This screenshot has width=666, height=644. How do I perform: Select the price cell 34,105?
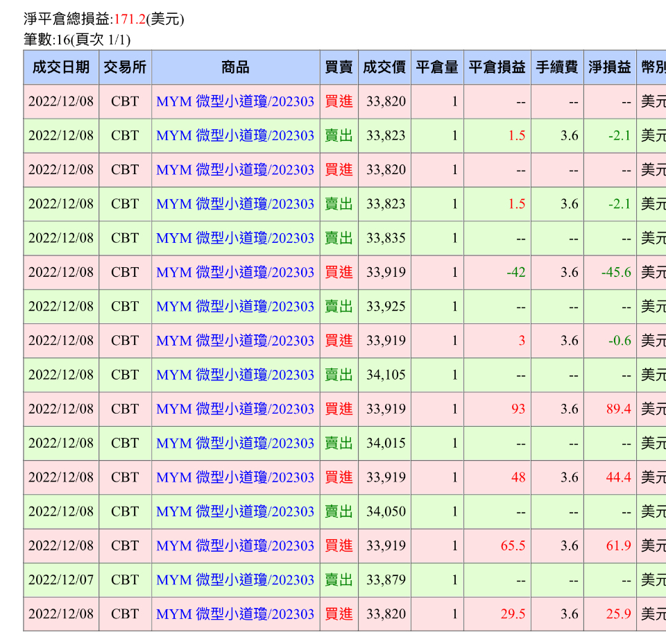(386, 375)
